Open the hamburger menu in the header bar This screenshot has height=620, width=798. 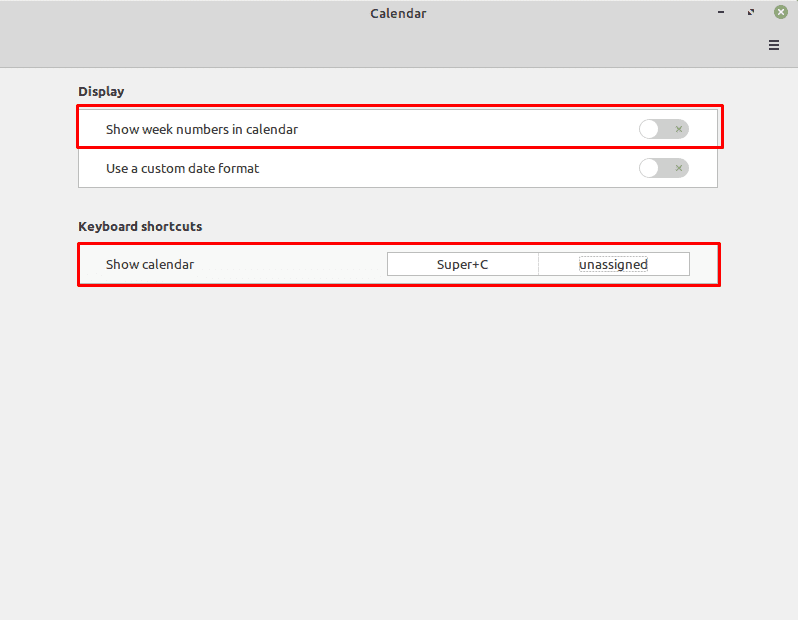(x=774, y=45)
